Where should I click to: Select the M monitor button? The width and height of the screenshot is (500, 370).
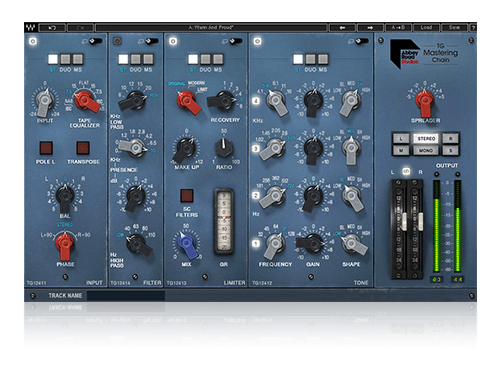click(401, 151)
